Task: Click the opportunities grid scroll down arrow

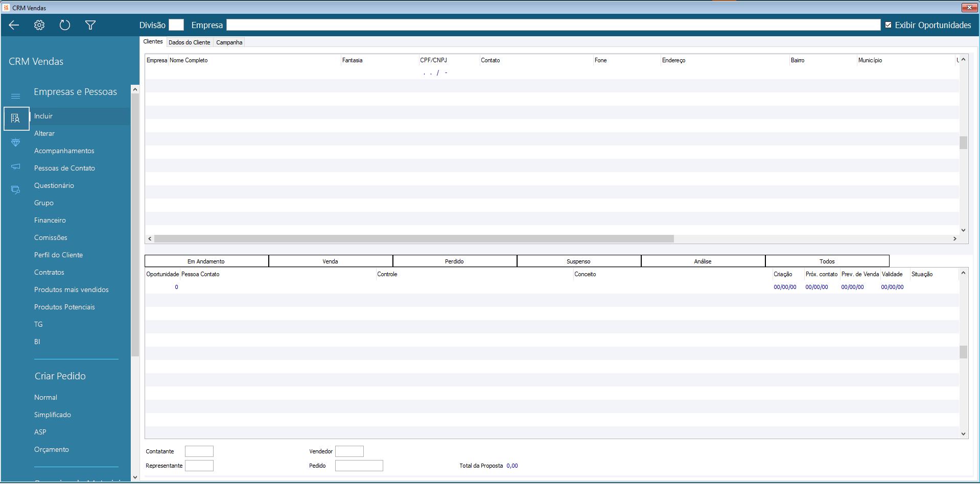Action: click(x=963, y=434)
